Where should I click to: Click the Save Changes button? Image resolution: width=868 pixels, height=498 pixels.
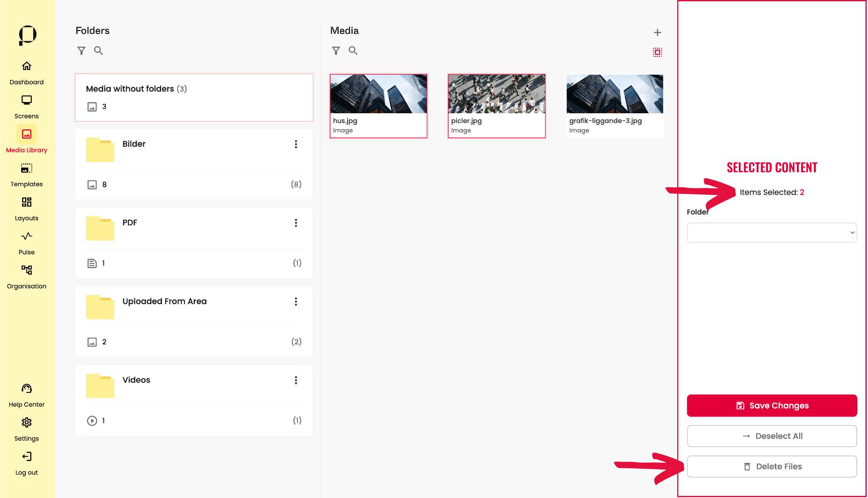coord(772,406)
